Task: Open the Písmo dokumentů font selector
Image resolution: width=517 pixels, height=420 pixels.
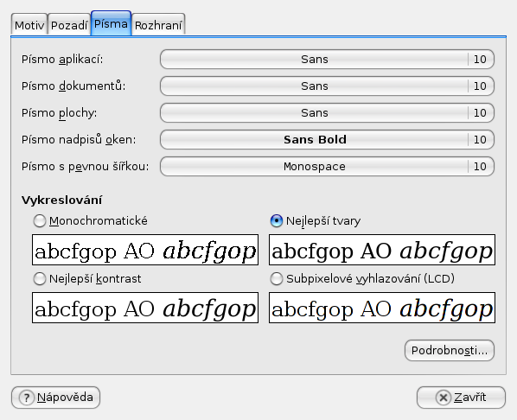Action: tap(327, 86)
